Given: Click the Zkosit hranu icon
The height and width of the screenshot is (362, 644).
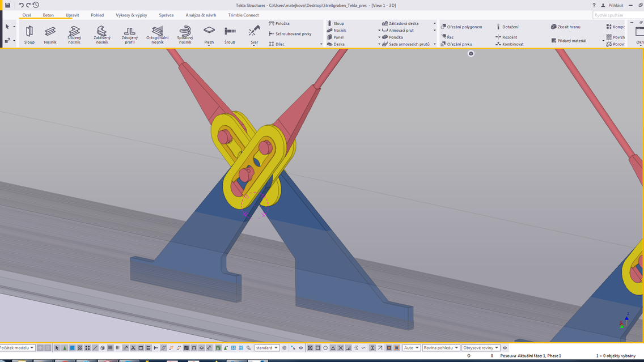Looking at the screenshot, I should tap(554, 27).
